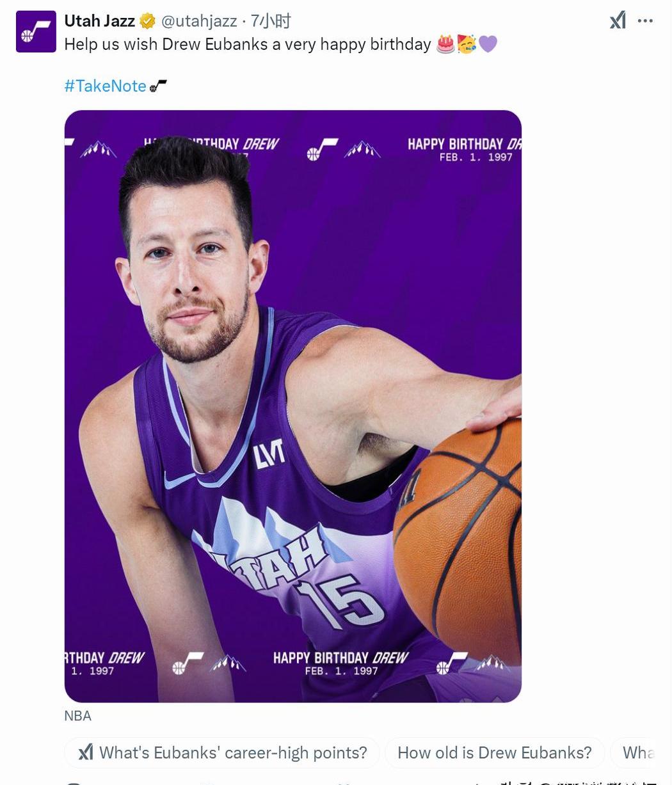Ask Grok "What's Eubanks' career-high points?"
672x785 pixels.
pos(222,752)
